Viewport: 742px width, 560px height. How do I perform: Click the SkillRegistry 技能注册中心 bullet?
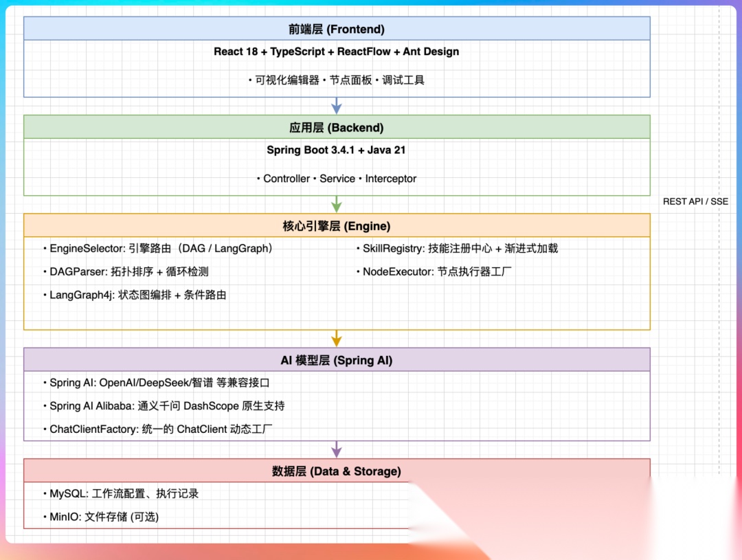tap(457, 249)
